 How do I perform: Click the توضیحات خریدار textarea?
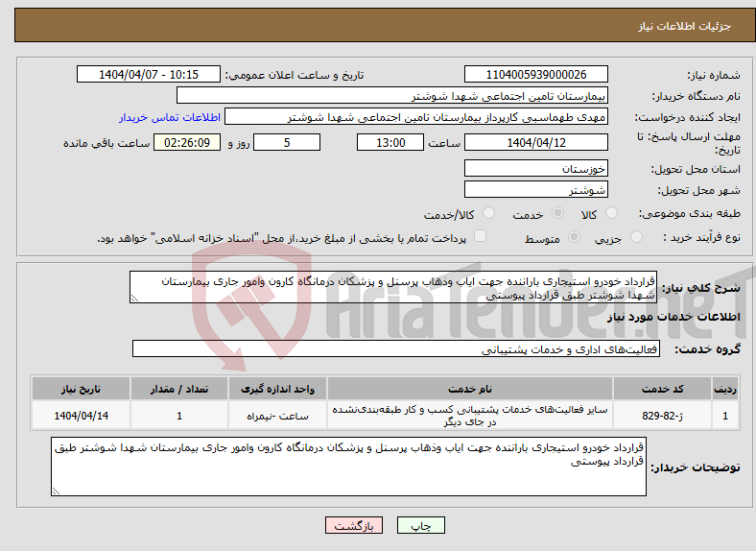[348, 467]
